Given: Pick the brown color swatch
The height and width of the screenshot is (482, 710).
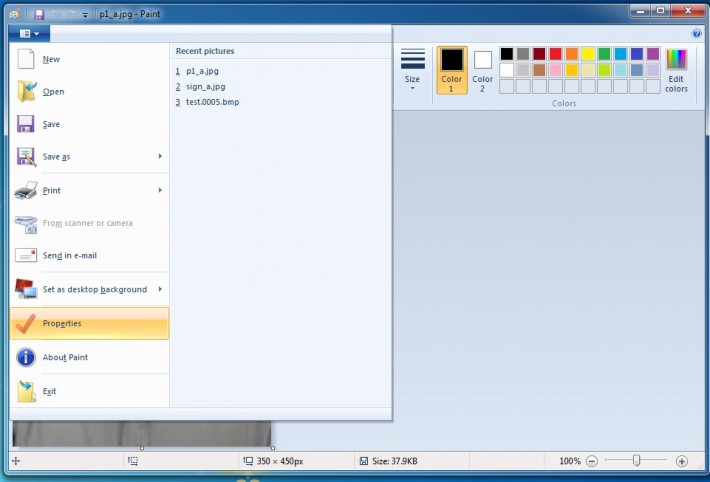Looking at the screenshot, I should click(539, 70).
